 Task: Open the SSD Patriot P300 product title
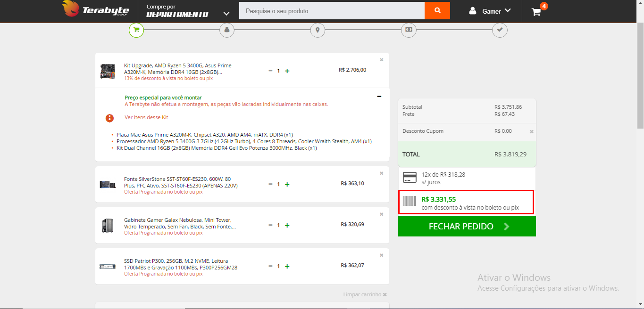pyautogui.click(x=181, y=264)
